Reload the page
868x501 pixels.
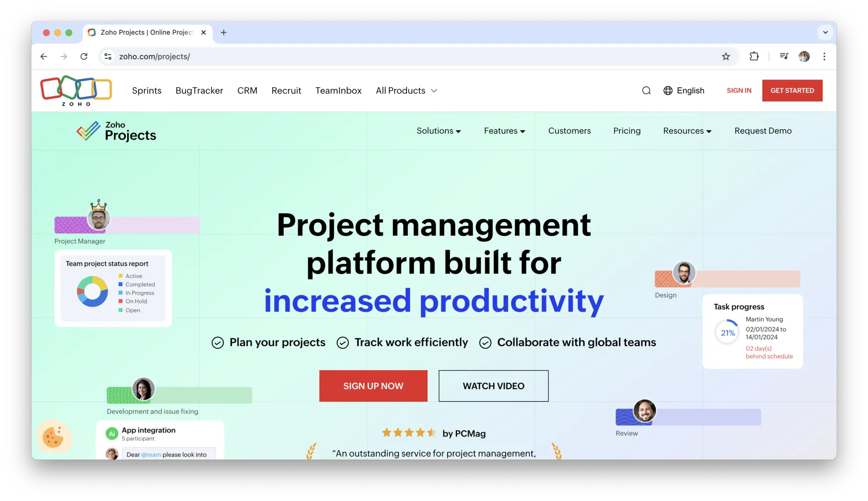point(84,57)
